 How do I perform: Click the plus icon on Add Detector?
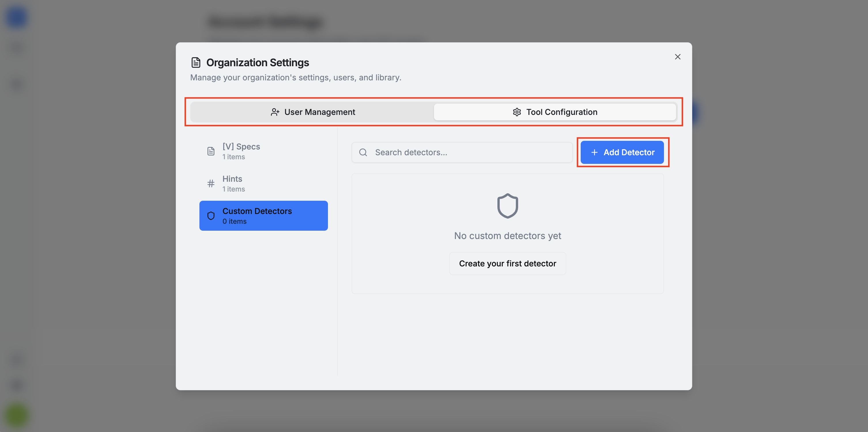click(x=595, y=153)
